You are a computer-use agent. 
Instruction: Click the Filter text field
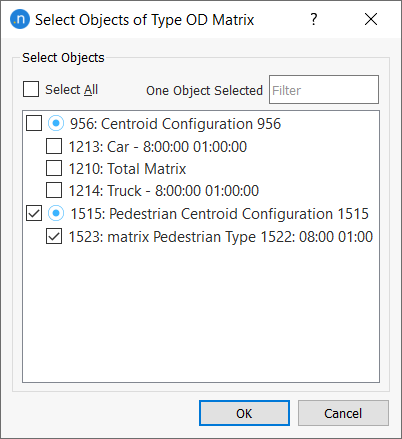(x=324, y=90)
